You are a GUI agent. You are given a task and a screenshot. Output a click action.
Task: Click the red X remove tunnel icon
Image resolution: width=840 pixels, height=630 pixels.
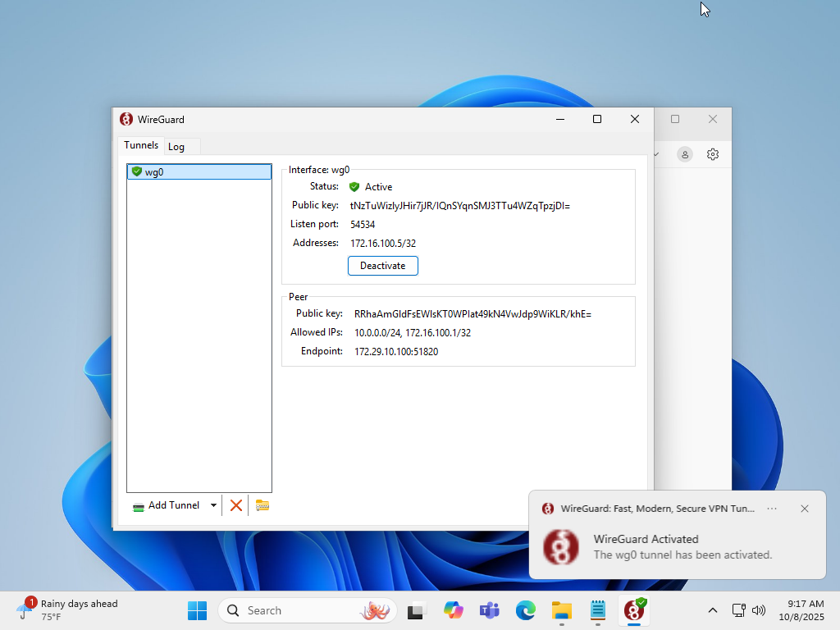coord(236,505)
